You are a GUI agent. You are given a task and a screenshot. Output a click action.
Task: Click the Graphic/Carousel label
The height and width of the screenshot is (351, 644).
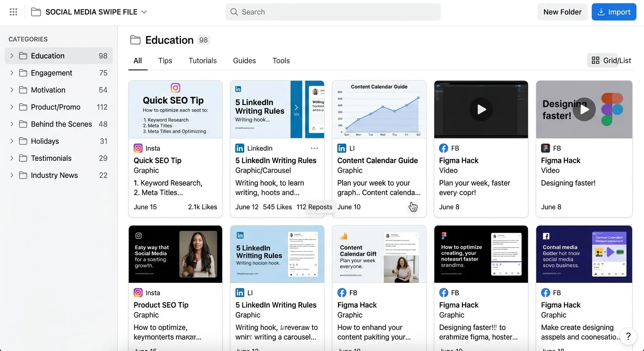point(263,170)
